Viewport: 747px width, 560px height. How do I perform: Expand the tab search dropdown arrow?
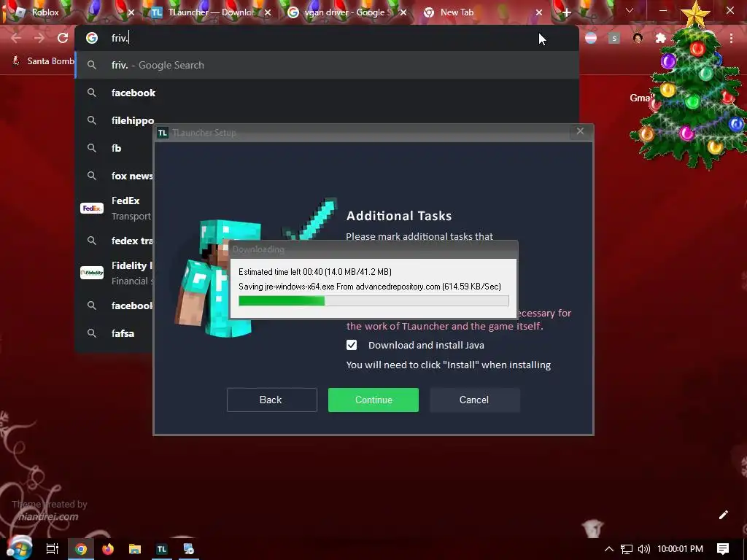(x=630, y=10)
